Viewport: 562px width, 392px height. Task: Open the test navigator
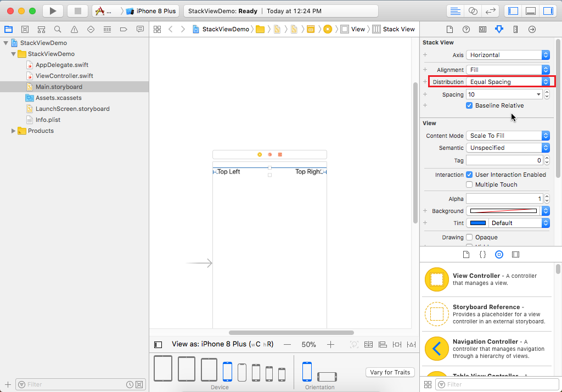(91, 30)
